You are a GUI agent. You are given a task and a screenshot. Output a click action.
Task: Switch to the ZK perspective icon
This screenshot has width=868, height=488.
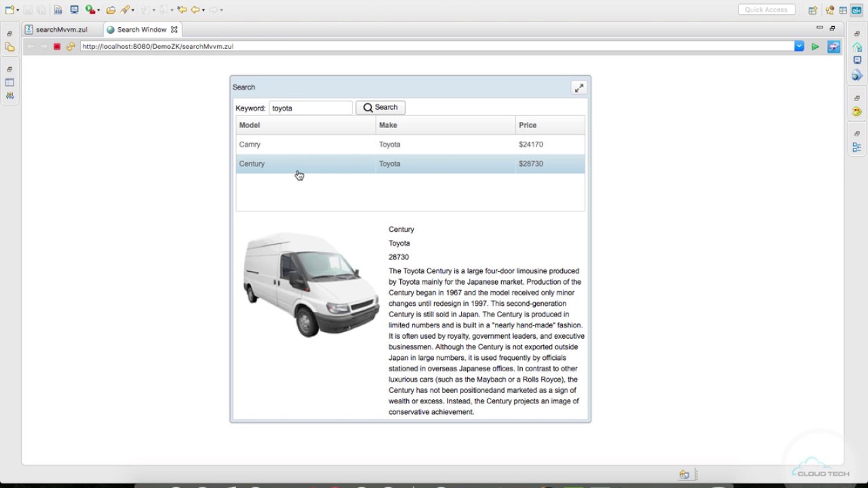click(856, 10)
